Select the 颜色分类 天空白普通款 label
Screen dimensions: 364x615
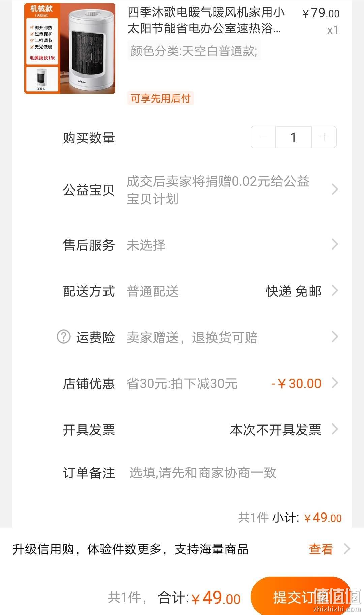194,51
